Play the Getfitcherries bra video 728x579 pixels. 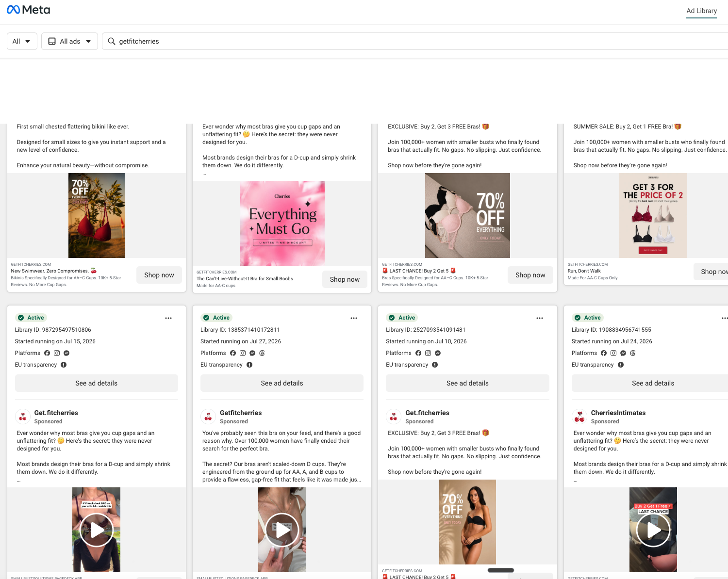point(282,530)
